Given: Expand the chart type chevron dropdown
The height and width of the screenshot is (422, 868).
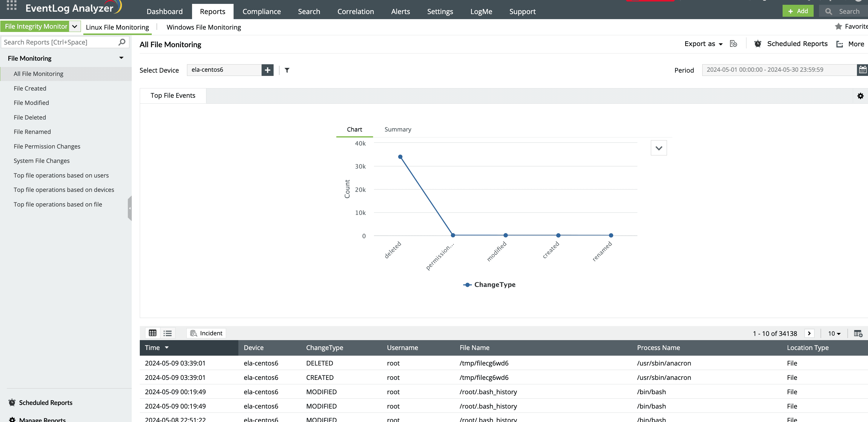Looking at the screenshot, I should pyautogui.click(x=658, y=148).
